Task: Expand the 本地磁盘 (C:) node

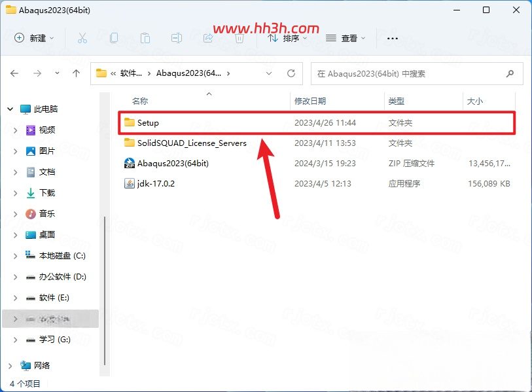Action: tap(15, 256)
